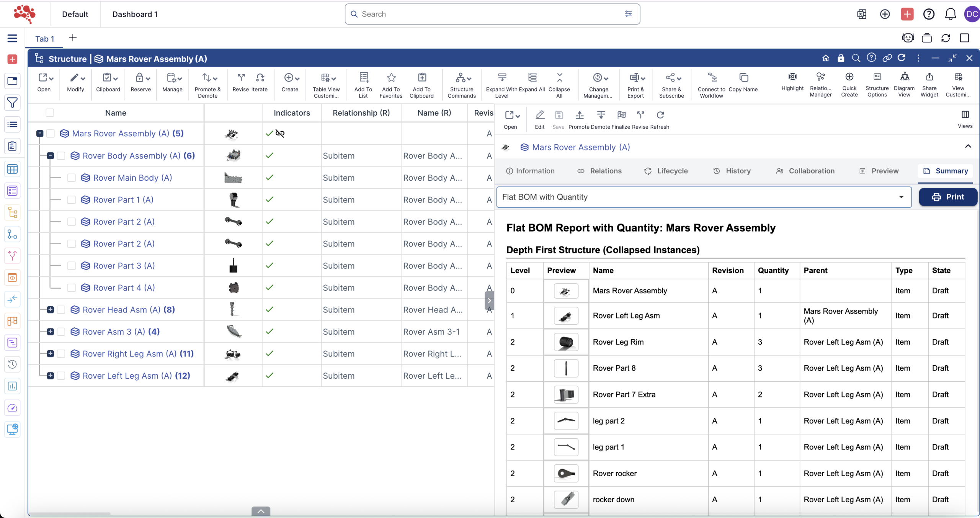Click the notifications bell icon
Viewport: 980px width, 518px height.
pos(950,14)
